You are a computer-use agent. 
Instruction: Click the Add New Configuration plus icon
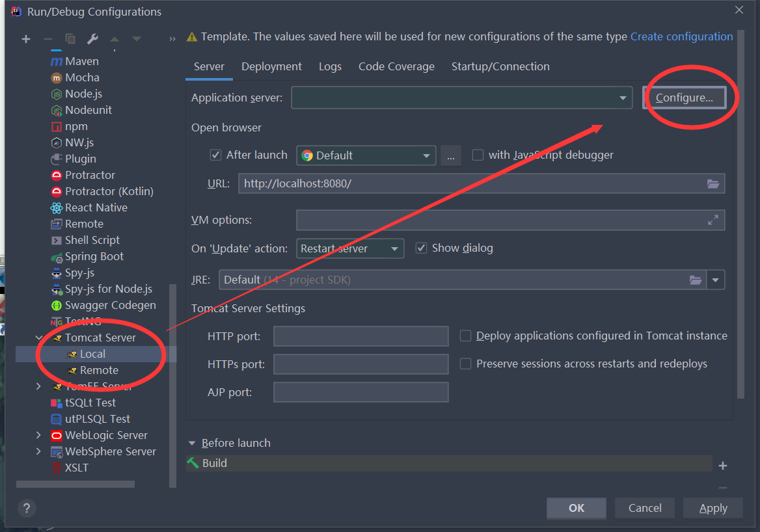[x=26, y=39]
